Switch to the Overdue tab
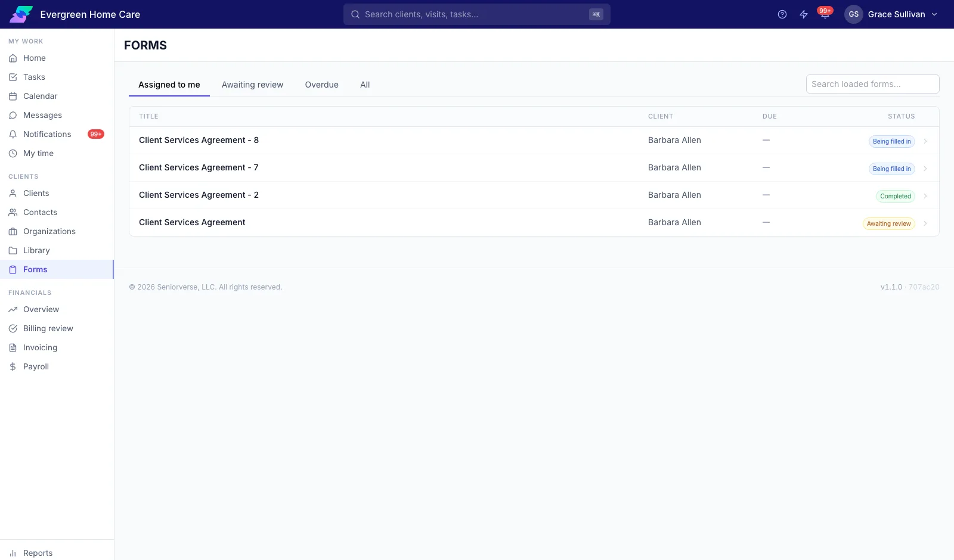Image resolution: width=954 pixels, height=560 pixels. click(321, 85)
